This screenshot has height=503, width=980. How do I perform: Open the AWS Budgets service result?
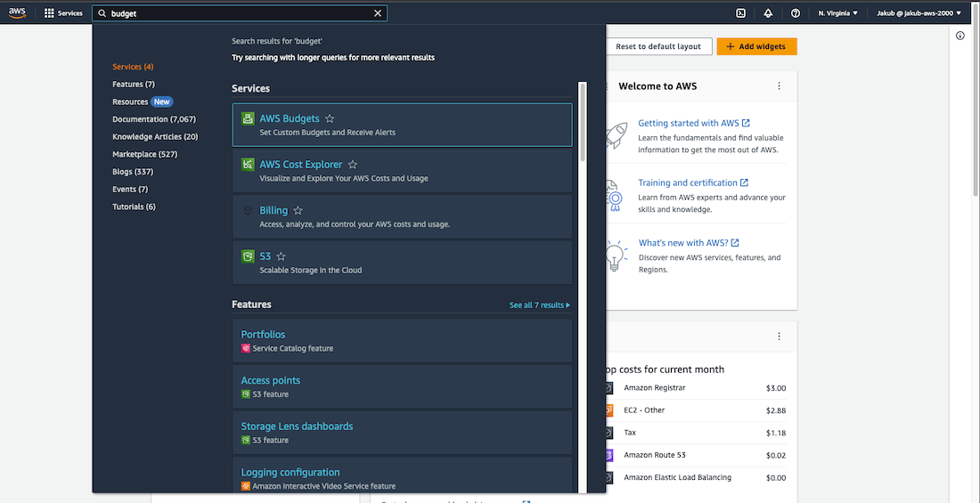[402, 125]
